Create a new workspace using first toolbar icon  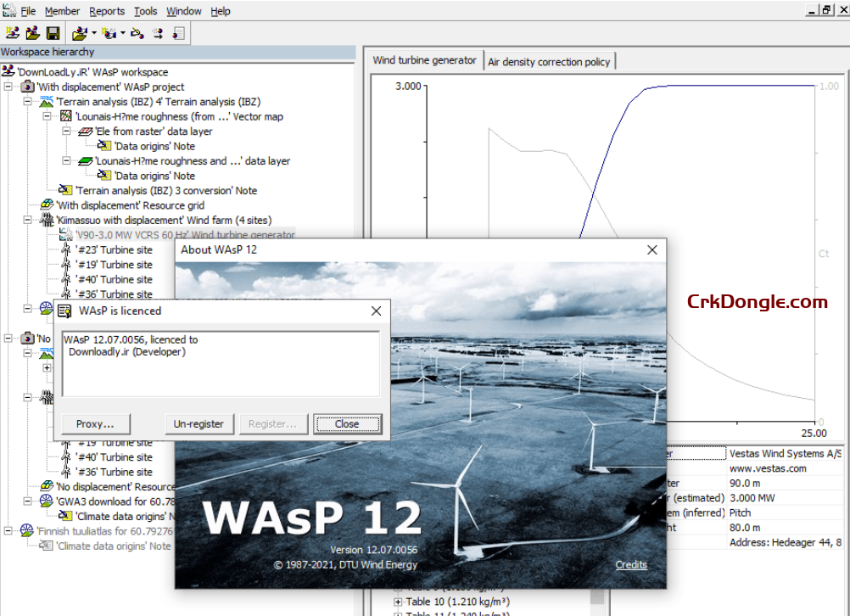(14, 31)
